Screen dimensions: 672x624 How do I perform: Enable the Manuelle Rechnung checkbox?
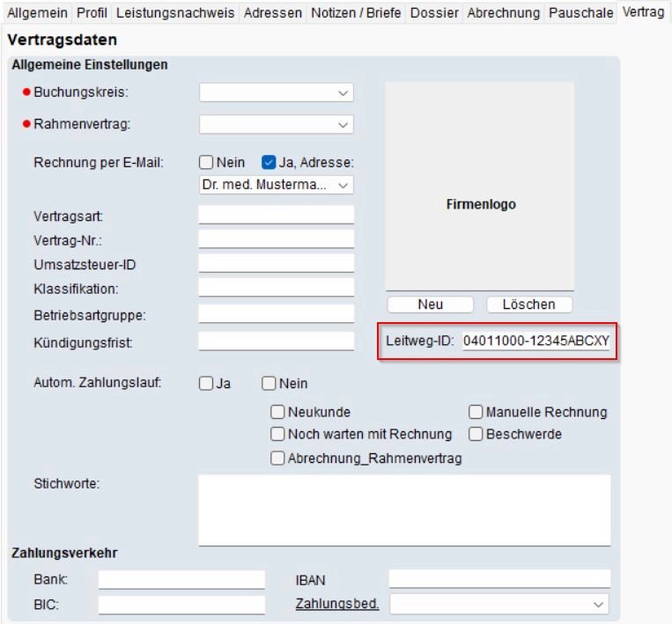point(476,412)
